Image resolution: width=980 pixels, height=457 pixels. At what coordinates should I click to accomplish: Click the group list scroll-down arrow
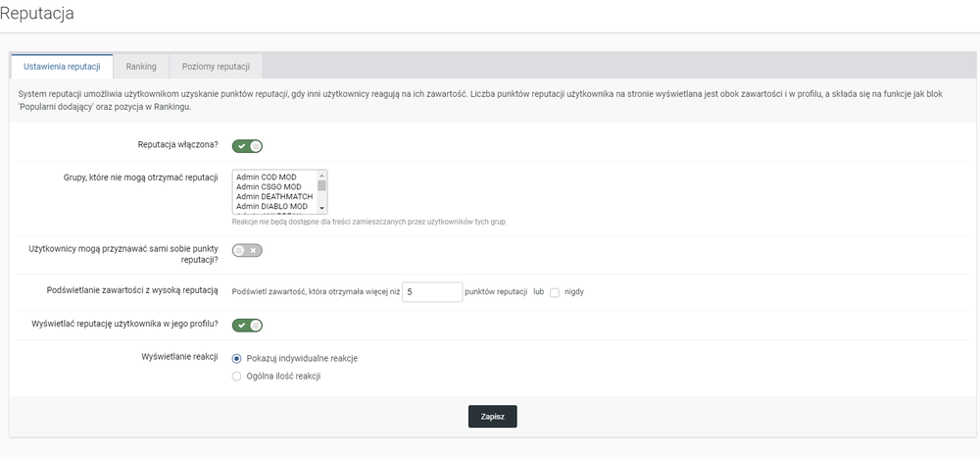(322, 210)
